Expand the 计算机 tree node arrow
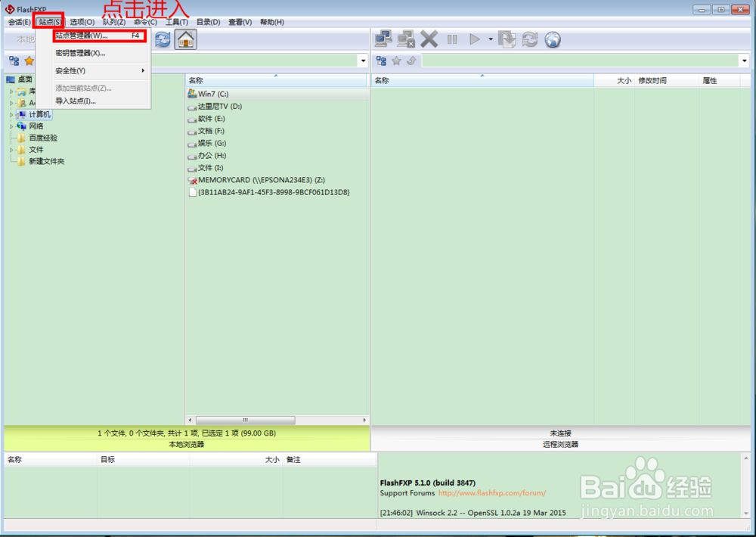 [x=11, y=115]
